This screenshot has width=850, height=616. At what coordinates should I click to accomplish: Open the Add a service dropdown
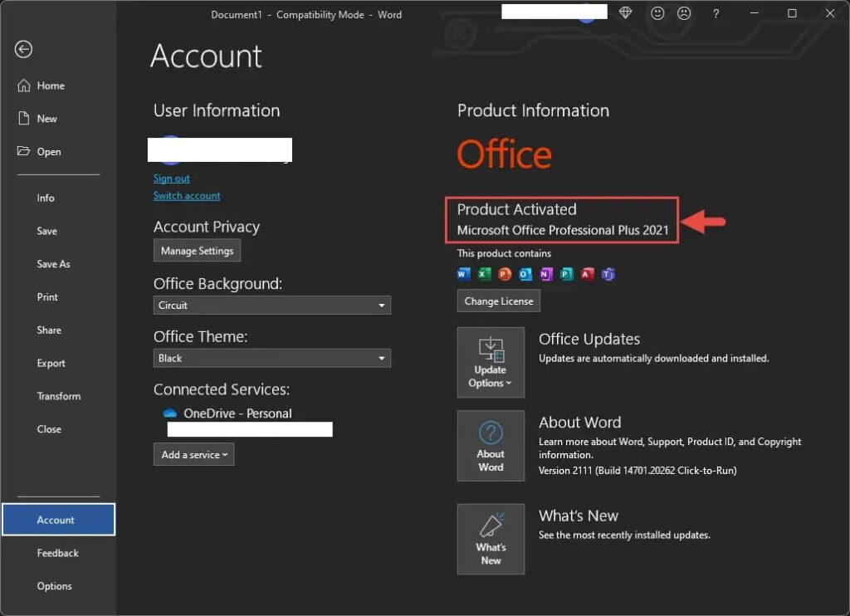coord(193,455)
